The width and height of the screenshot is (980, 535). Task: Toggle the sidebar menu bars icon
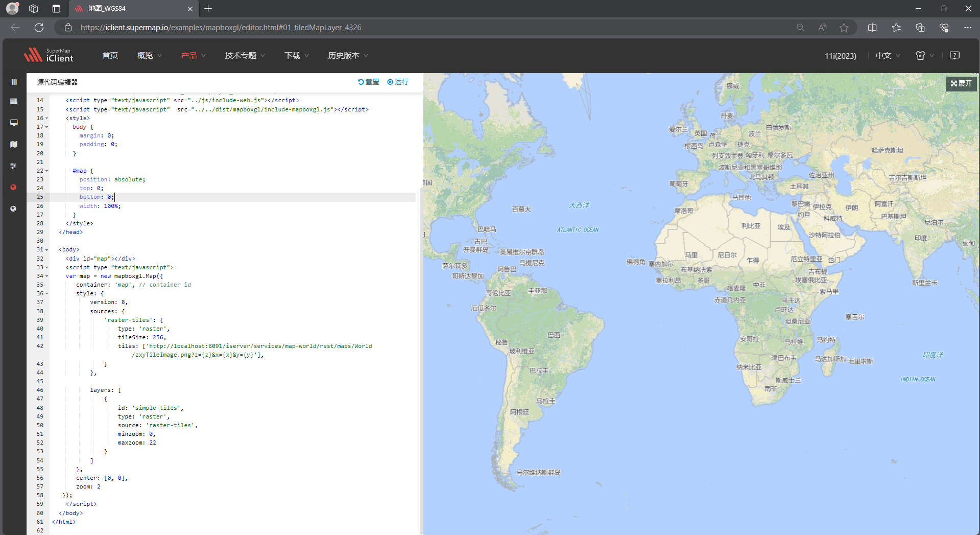(x=14, y=82)
